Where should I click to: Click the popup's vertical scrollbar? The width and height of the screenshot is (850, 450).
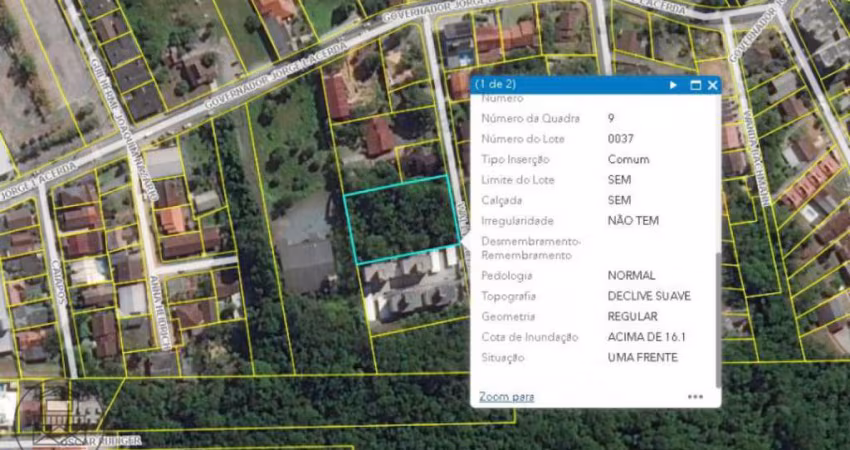point(718,320)
